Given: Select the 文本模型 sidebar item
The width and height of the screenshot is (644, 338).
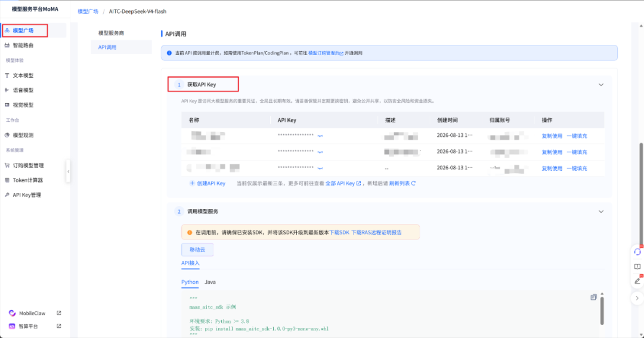Looking at the screenshot, I should click(23, 75).
